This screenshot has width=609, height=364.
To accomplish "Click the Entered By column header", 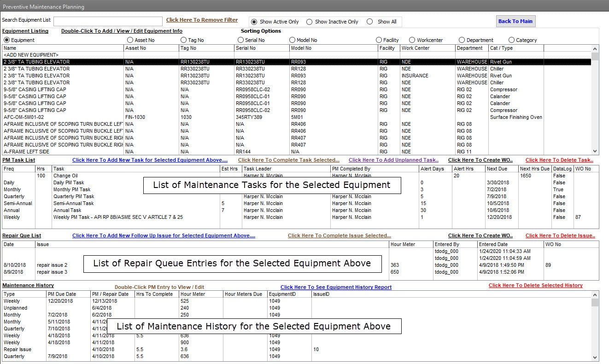I will point(455,244).
